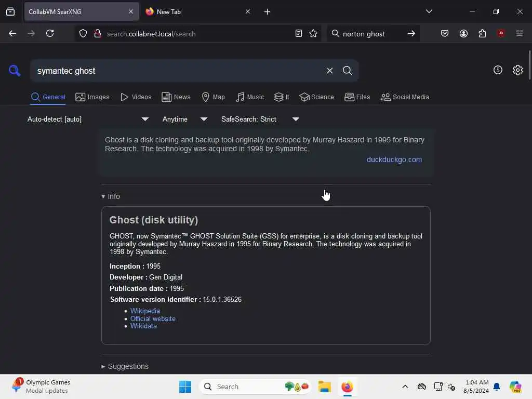Screen dimensions: 532x399
Task: Close the New Tab tab
Action: click(x=248, y=11)
